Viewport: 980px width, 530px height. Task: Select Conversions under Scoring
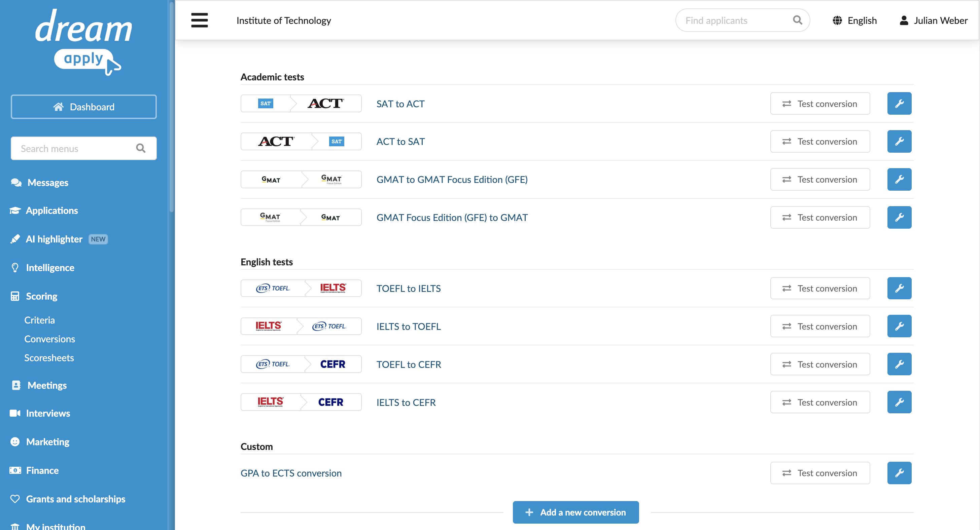pos(50,339)
